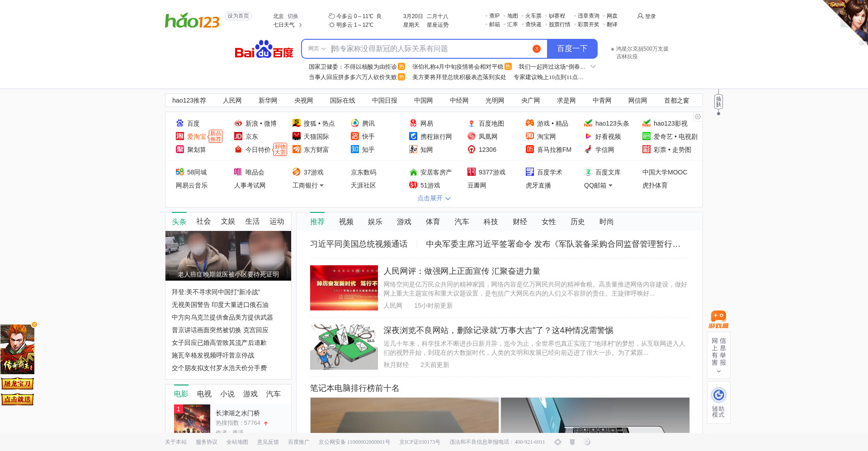Image resolution: width=868 pixels, height=451 pixels.
Task: Open the 腾讯 site icon
Action: 355,123
